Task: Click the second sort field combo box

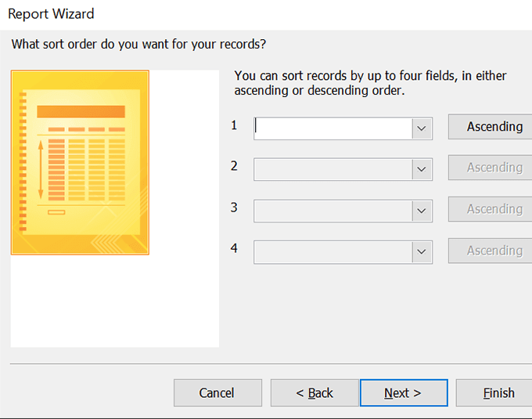Action: (x=343, y=169)
